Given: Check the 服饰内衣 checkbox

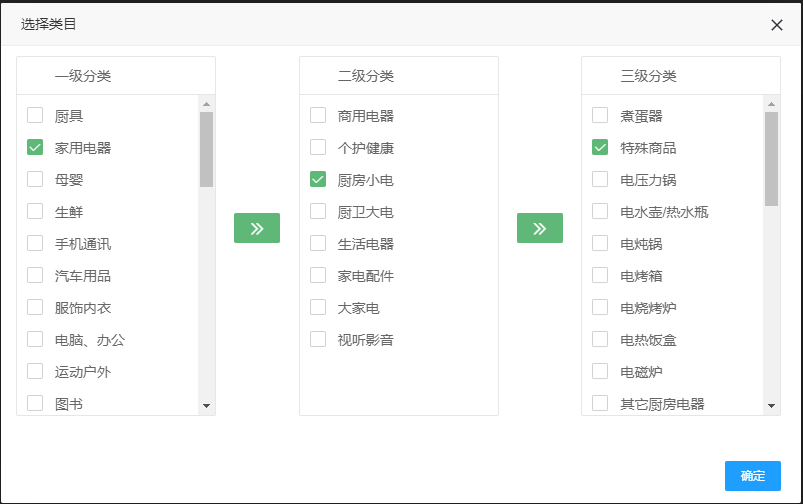Looking at the screenshot, I should (x=35, y=307).
